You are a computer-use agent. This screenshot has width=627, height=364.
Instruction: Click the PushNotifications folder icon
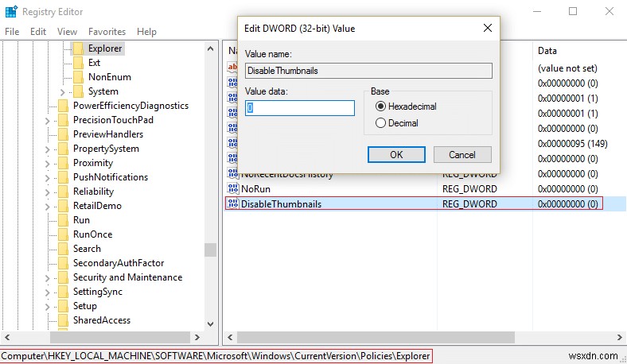coord(63,177)
